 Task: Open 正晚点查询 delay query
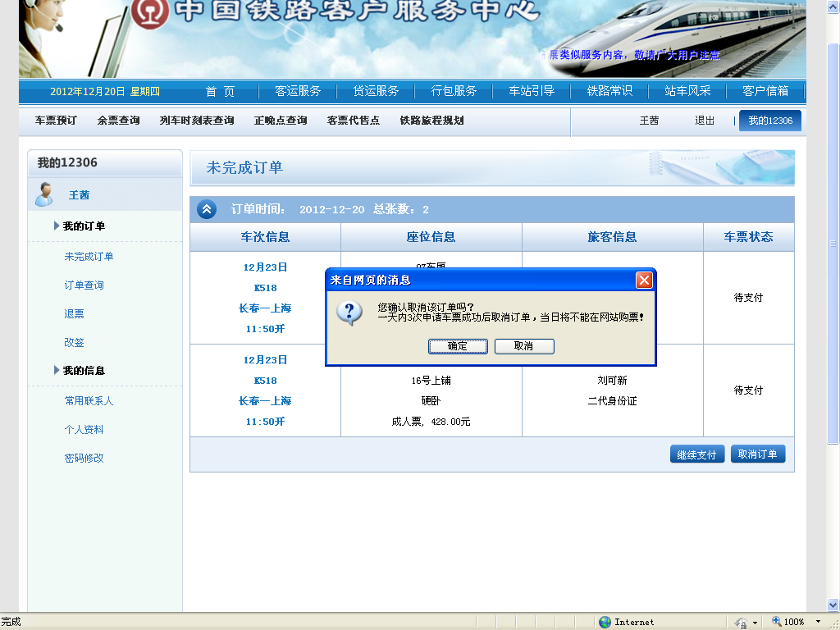[281, 121]
